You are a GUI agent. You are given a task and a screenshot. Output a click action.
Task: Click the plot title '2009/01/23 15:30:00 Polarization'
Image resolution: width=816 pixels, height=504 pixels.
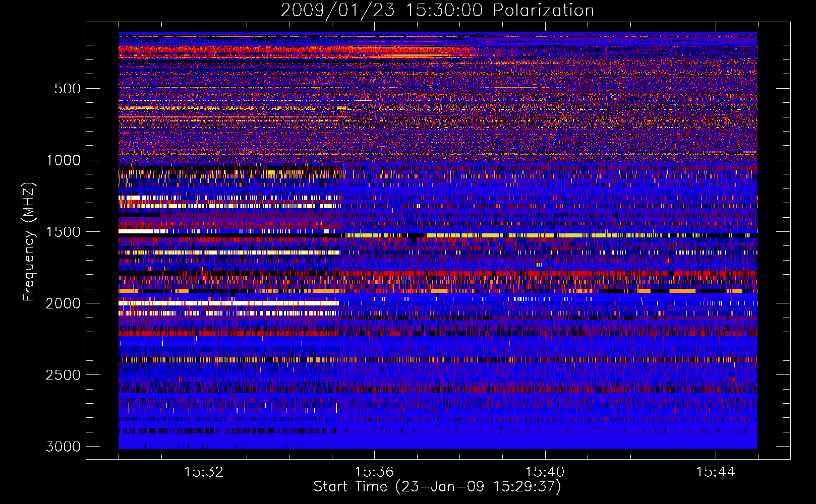tap(437, 11)
